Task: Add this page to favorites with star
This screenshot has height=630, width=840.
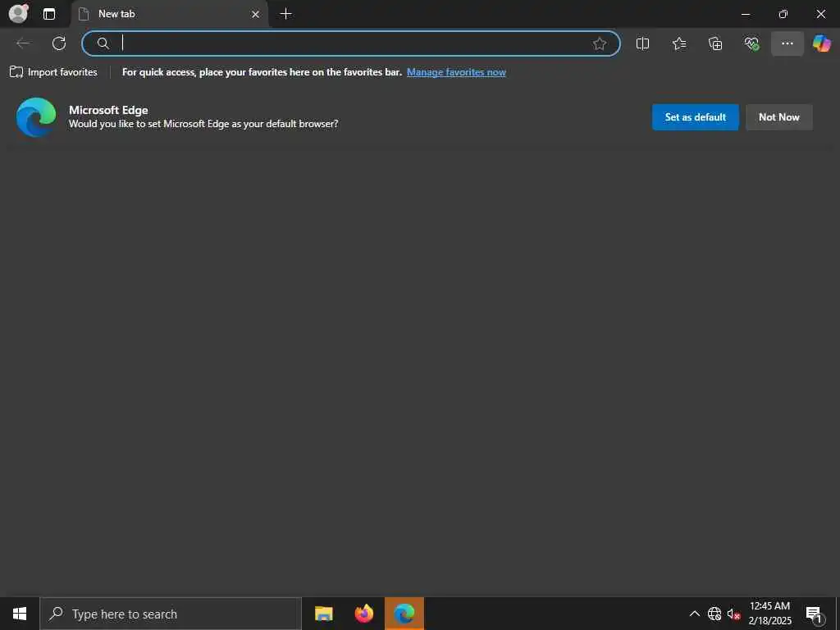Action: pyautogui.click(x=600, y=43)
